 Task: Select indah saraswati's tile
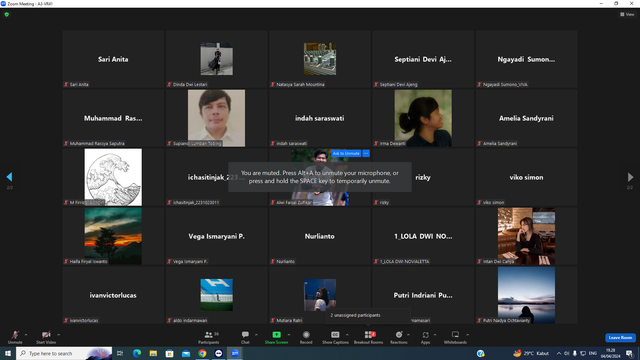click(x=320, y=118)
